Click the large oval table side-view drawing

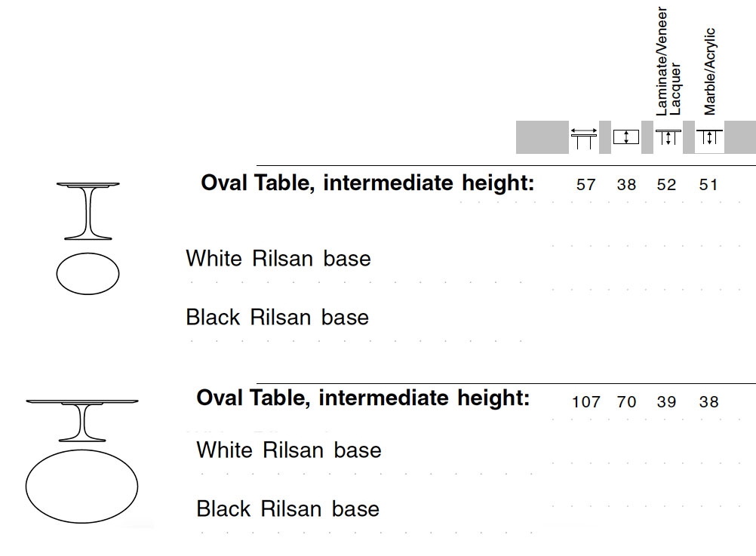[x=82, y=420]
